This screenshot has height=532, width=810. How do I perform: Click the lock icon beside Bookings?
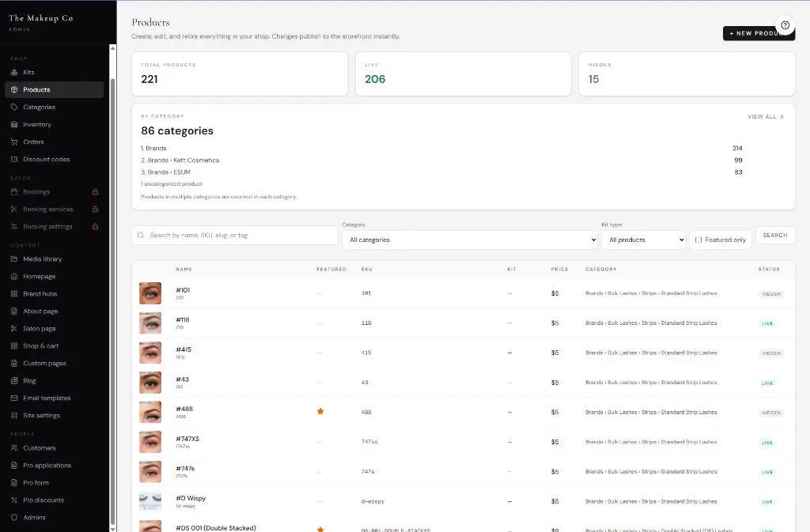[95, 192]
